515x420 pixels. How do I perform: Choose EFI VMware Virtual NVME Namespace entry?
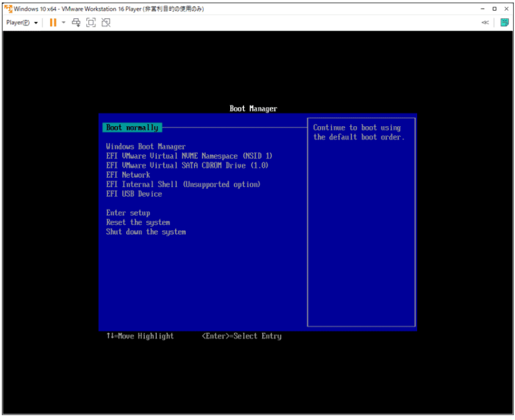189,156
